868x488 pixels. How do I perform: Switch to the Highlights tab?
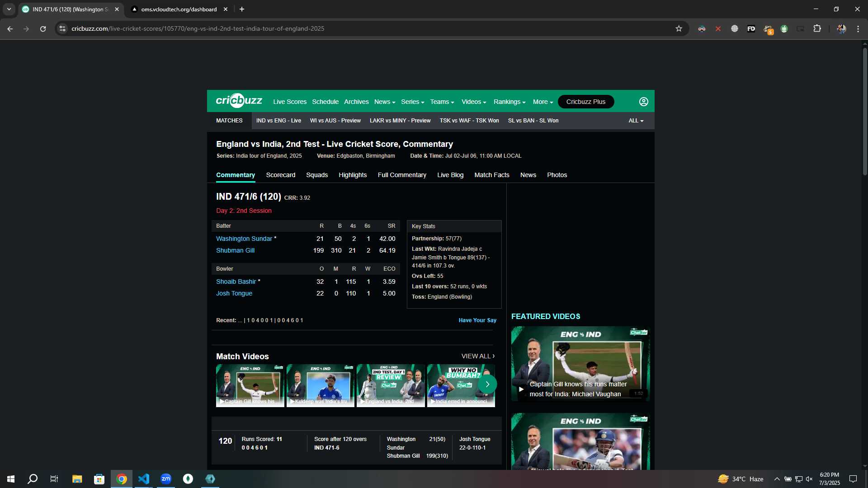[x=353, y=175]
